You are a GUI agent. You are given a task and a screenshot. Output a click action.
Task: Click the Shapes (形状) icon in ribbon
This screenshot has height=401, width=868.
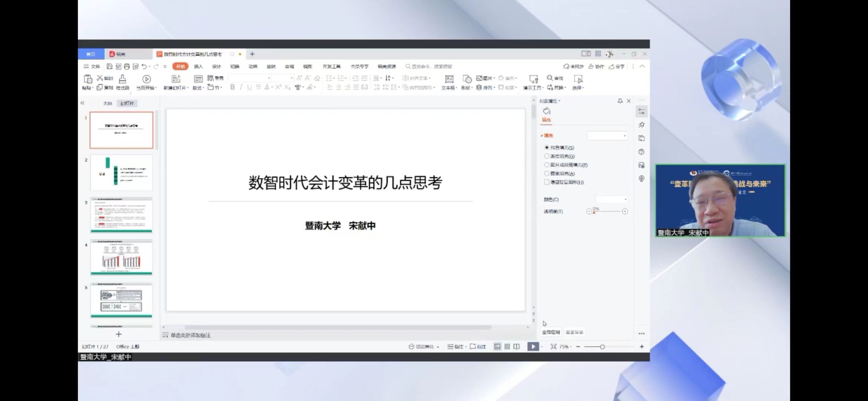pyautogui.click(x=467, y=79)
